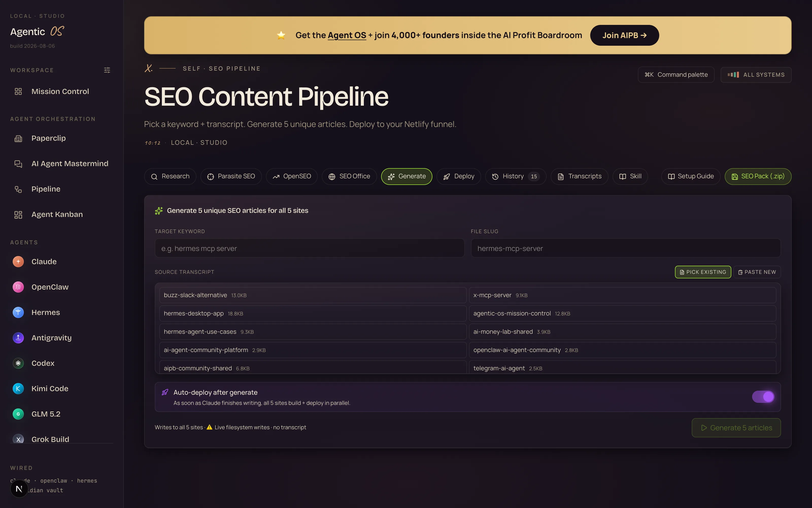Open the Setup Guide
812x508 pixels.
tap(691, 176)
